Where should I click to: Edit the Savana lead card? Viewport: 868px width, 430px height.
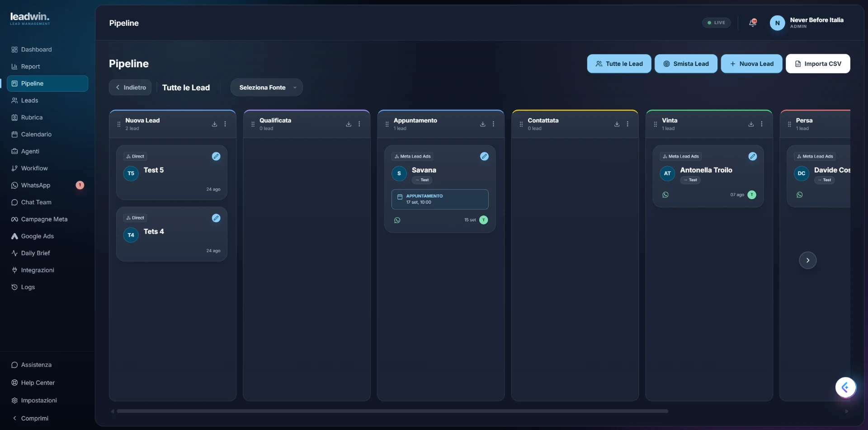click(484, 156)
